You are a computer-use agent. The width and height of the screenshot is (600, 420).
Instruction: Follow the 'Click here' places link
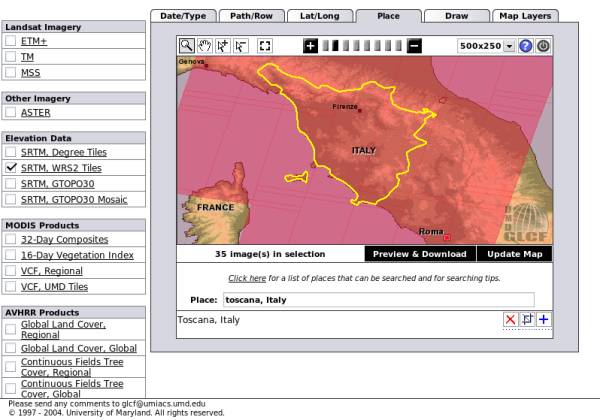coord(247,278)
